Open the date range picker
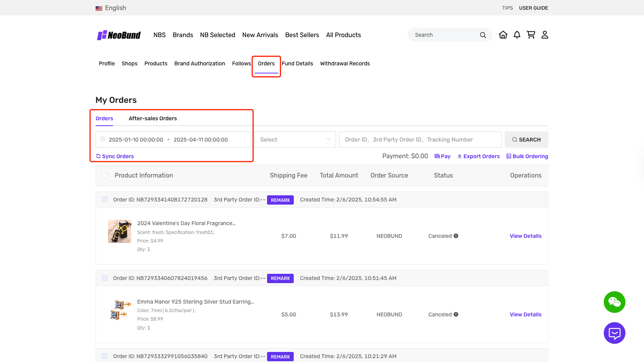The image size is (644, 362). pos(173,140)
